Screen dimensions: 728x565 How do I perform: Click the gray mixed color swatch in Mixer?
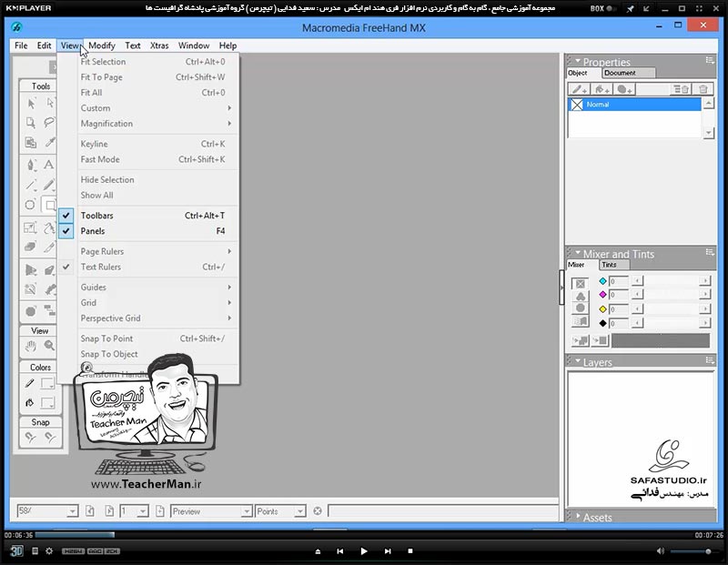(x=661, y=341)
